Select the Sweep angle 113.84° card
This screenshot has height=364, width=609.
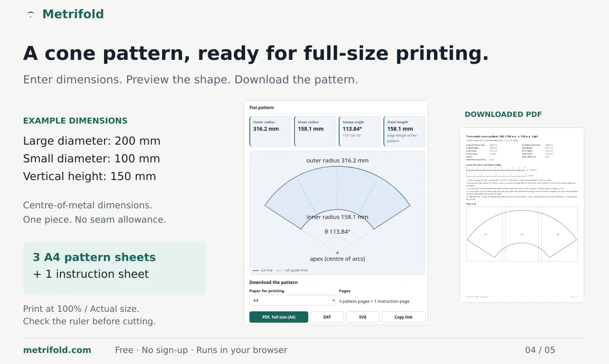point(360,131)
